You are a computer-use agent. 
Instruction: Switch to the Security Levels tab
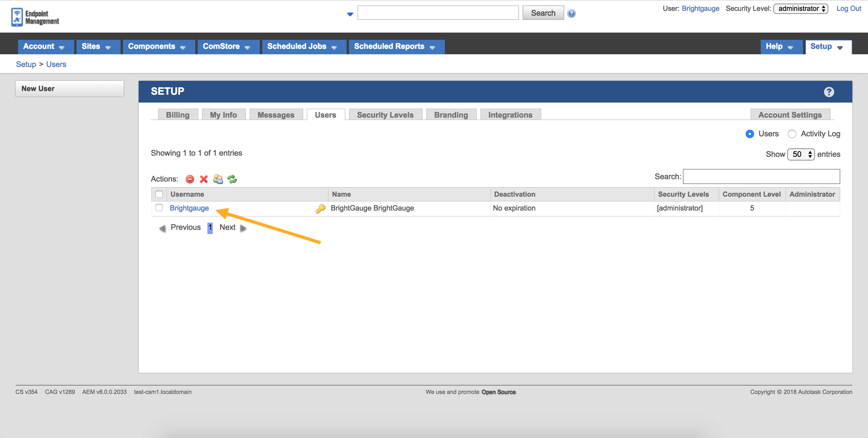click(385, 115)
